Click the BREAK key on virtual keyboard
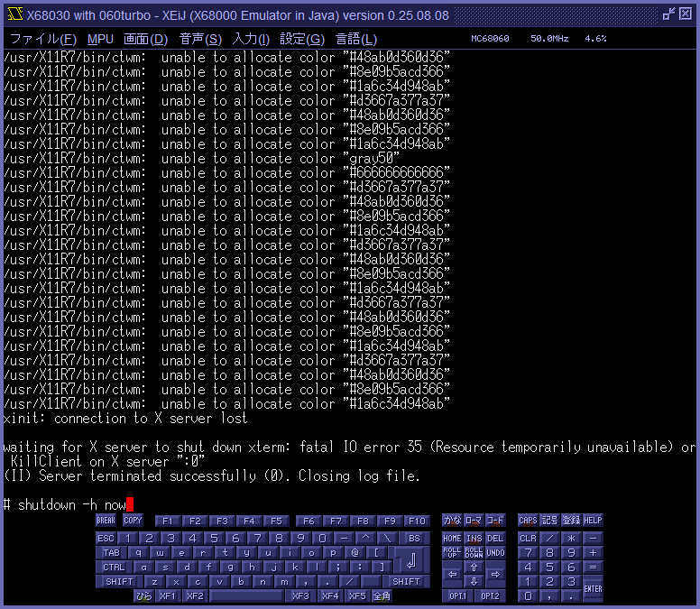This screenshot has width=700, height=609. pos(106,521)
